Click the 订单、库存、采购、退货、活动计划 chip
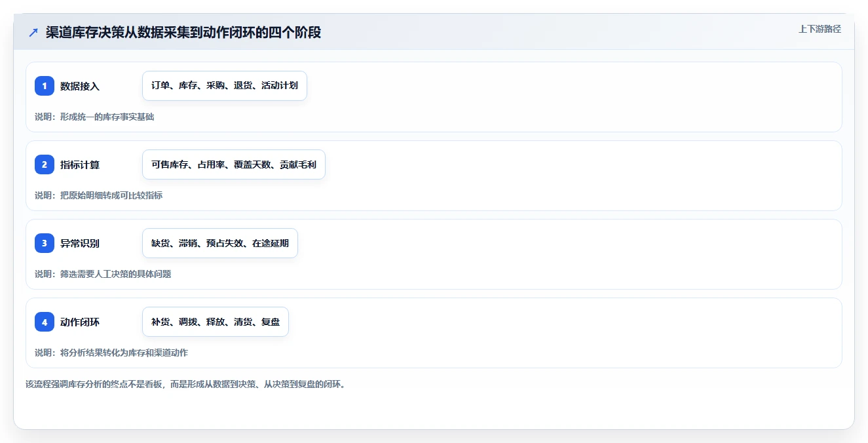The width and height of the screenshot is (868, 443). click(x=225, y=86)
